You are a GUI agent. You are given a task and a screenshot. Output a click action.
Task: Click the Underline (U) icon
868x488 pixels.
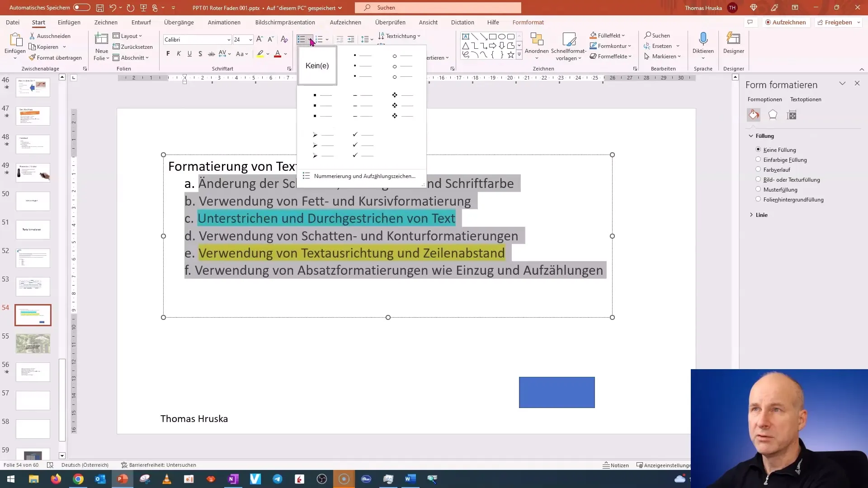click(x=189, y=54)
